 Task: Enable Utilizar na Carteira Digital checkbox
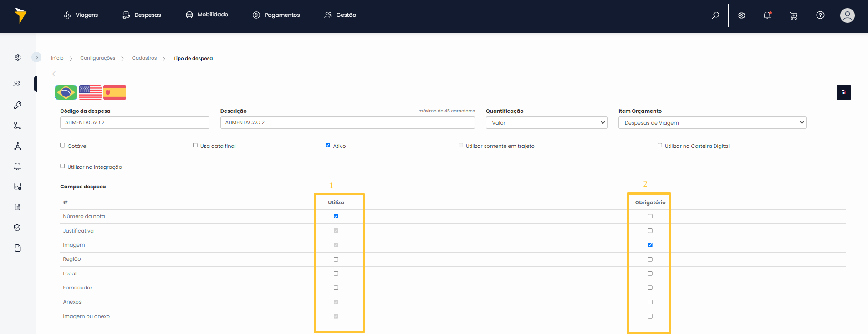click(660, 146)
